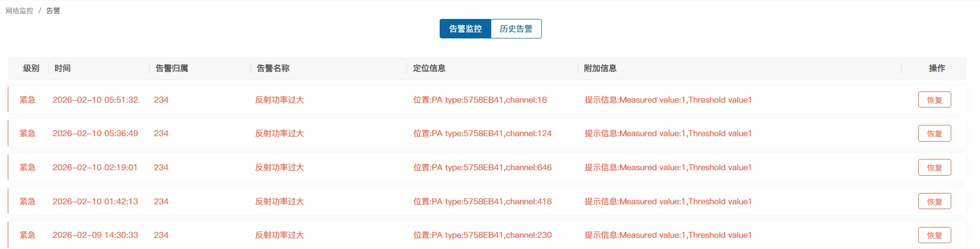Image resolution: width=980 pixels, height=249 pixels.
Task: Click the location text for channel:418
Action: [482, 201]
